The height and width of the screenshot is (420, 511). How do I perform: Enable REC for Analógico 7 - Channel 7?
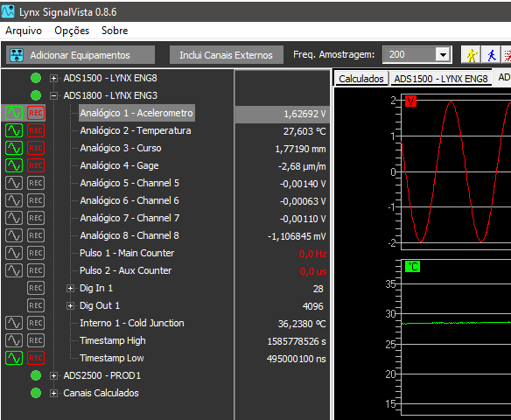pyautogui.click(x=36, y=218)
